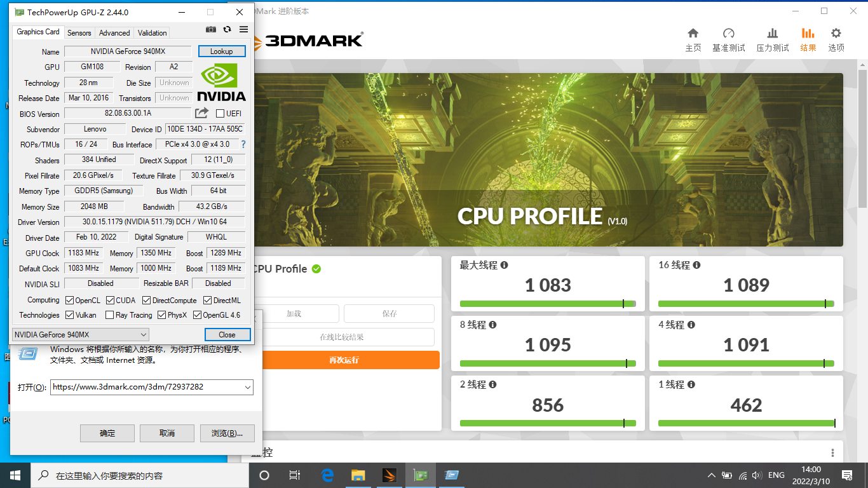Switch to the Advanced tab
Image resolution: width=868 pixels, height=488 pixels.
pyautogui.click(x=114, y=32)
